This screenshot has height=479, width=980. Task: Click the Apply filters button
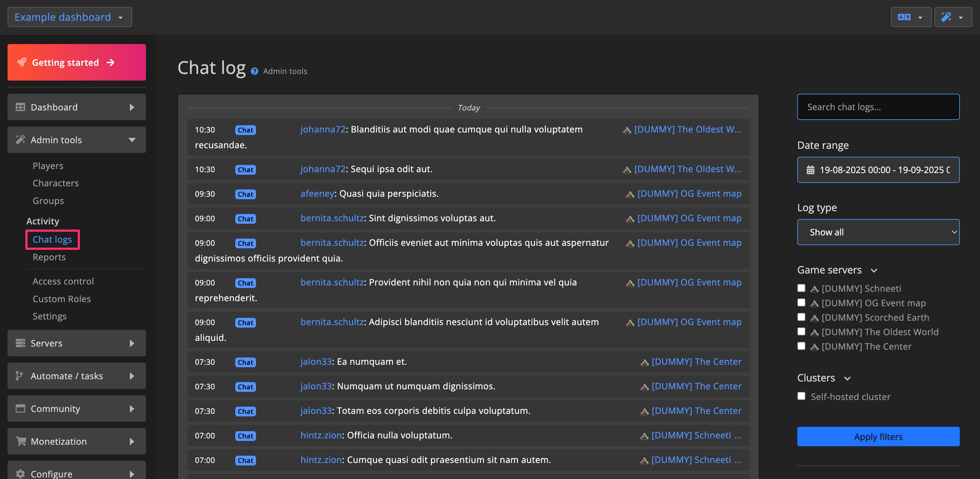click(878, 436)
